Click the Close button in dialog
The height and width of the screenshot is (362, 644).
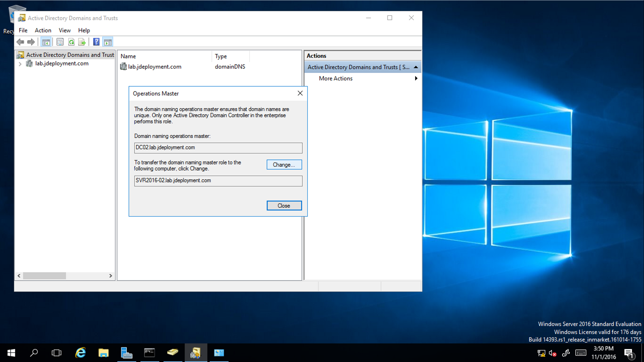tap(284, 206)
